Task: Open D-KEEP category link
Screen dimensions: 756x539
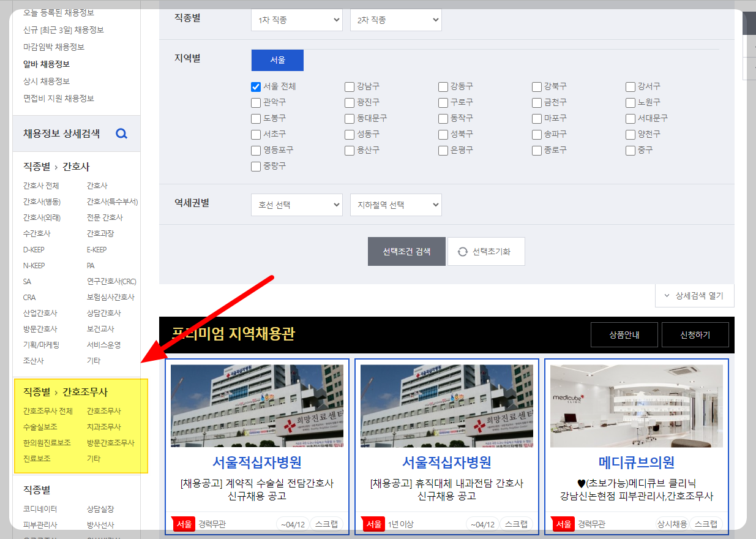Action: (34, 249)
